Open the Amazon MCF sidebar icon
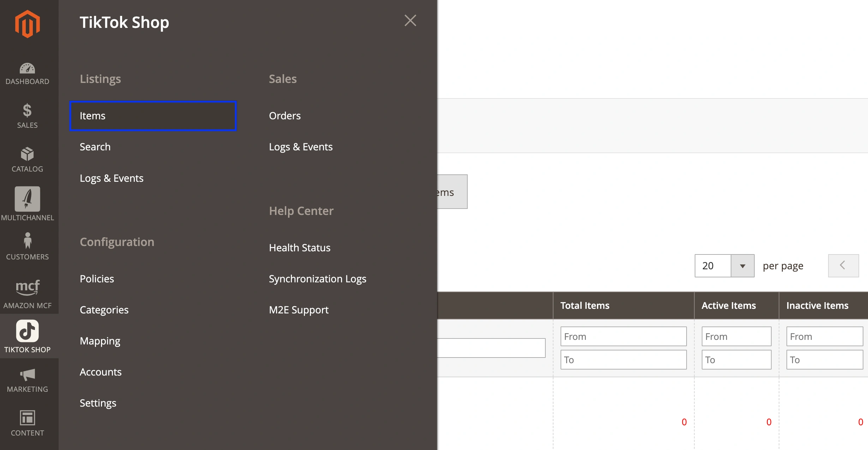868x450 pixels. (28, 294)
